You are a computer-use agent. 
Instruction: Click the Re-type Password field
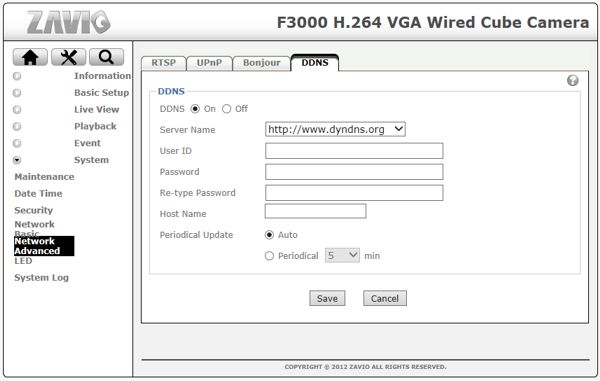click(354, 193)
